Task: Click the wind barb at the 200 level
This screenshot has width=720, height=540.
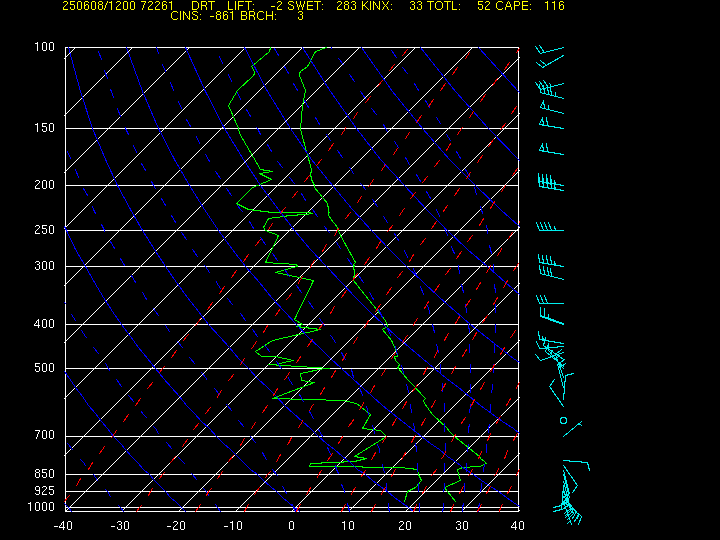Action: point(551,182)
